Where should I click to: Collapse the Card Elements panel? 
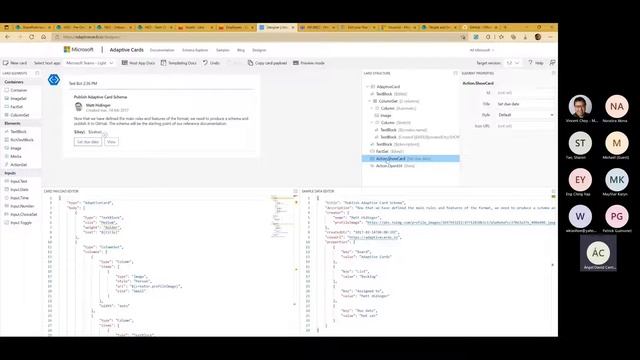pos(37,73)
